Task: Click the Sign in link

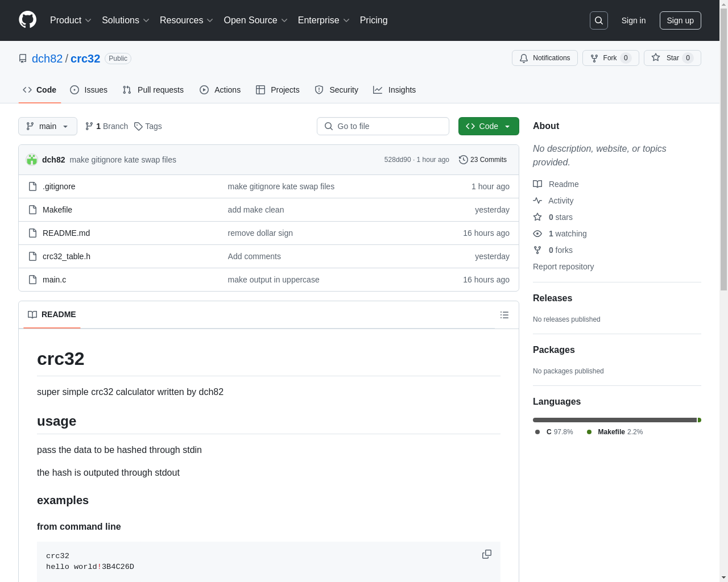Action: pyautogui.click(x=634, y=20)
